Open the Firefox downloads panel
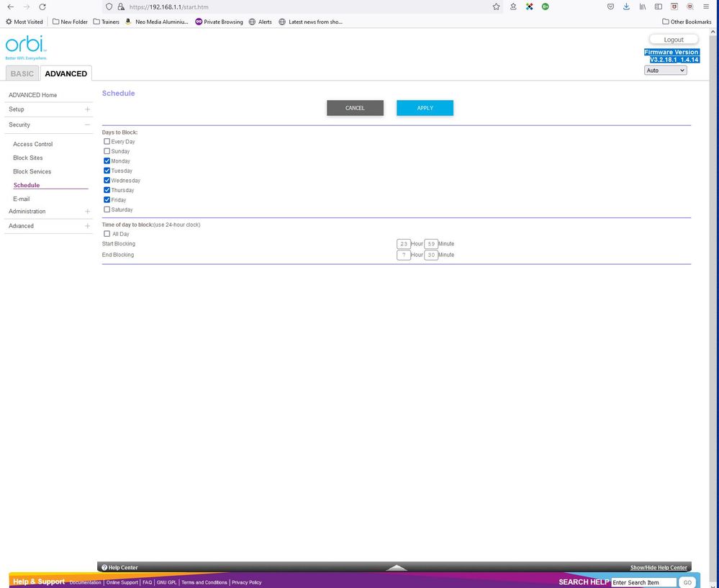This screenshot has width=719, height=588. 625,6
